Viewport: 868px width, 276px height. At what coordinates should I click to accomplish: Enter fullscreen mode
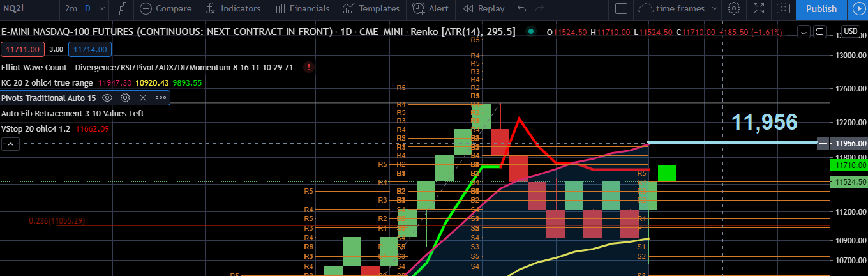tap(759, 9)
